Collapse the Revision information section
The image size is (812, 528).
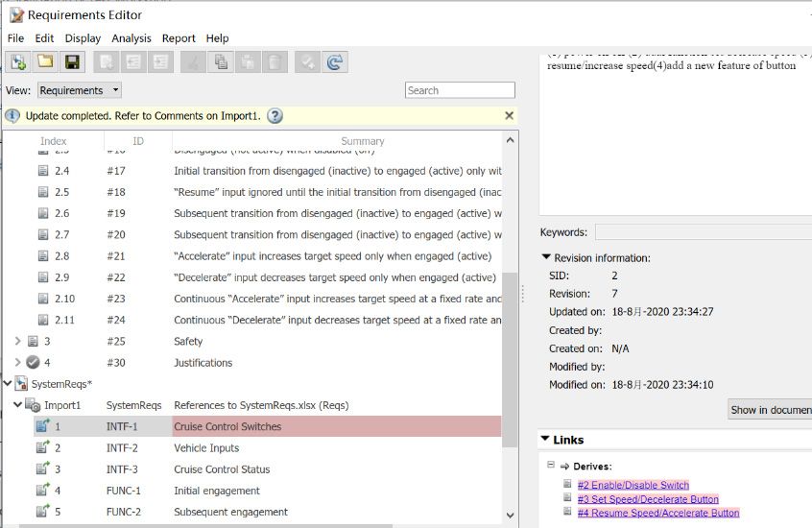click(546, 257)
